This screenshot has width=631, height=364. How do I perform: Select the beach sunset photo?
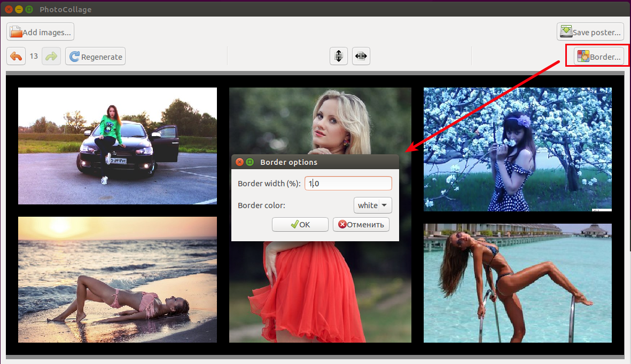(x=118, y=280)
